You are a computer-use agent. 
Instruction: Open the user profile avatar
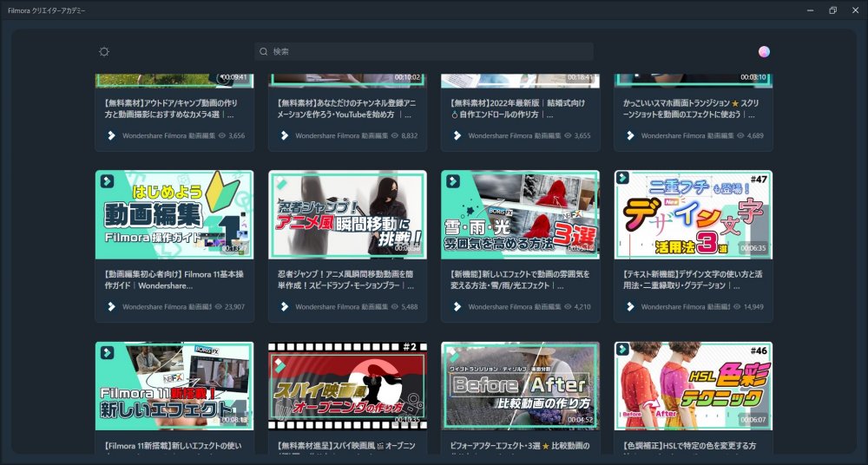pos(764,51)
